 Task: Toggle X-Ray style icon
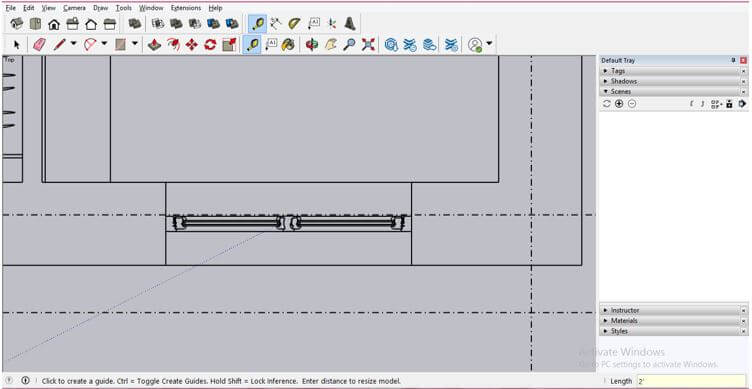tap(135, 24)
